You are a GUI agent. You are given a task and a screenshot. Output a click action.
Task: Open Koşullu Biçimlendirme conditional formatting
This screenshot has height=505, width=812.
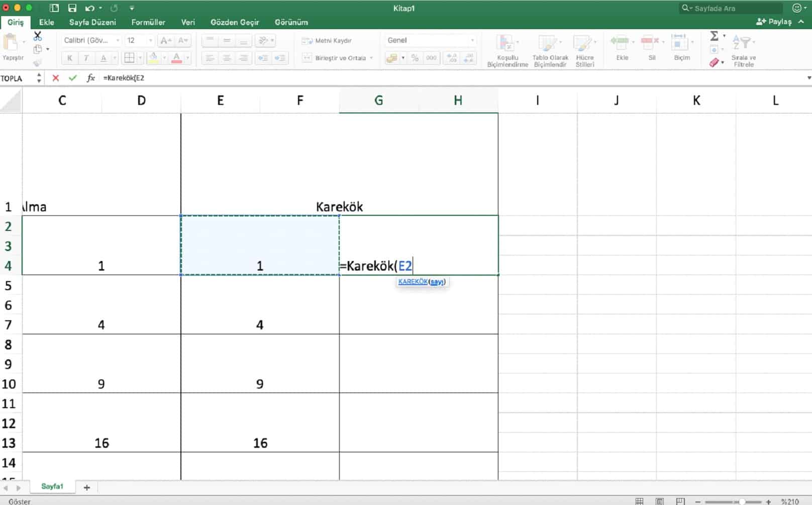coord(507,51)
